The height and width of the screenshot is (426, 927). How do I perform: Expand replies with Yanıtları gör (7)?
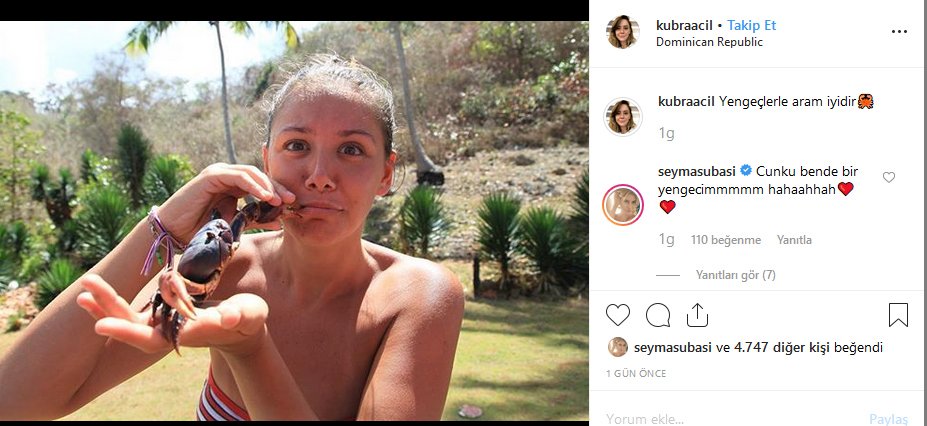pos(735,275)
